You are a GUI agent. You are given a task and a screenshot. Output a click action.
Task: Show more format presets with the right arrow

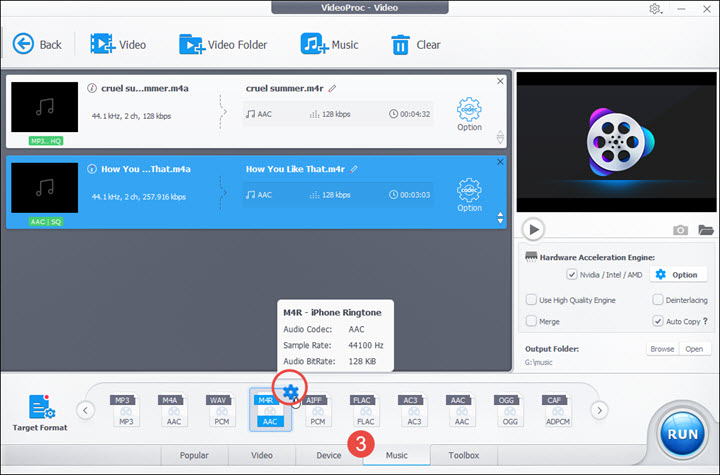[x=599, y=410]
